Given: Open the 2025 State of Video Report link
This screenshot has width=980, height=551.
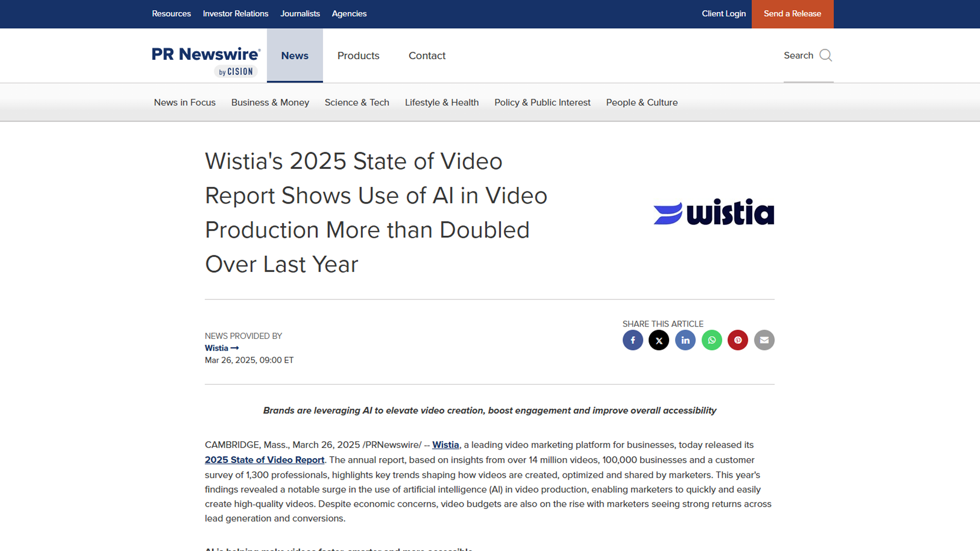Looking at the screenshot, I should (264, 460).
